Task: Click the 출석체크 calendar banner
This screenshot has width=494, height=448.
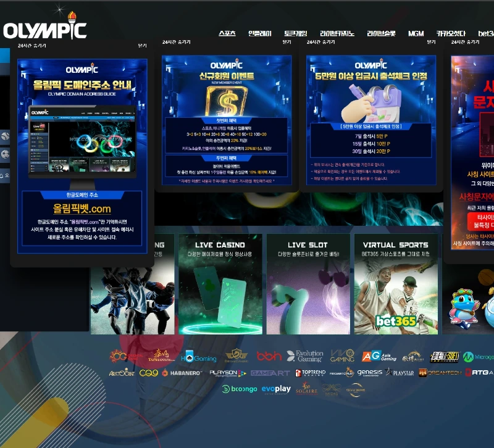Action: 371,120
